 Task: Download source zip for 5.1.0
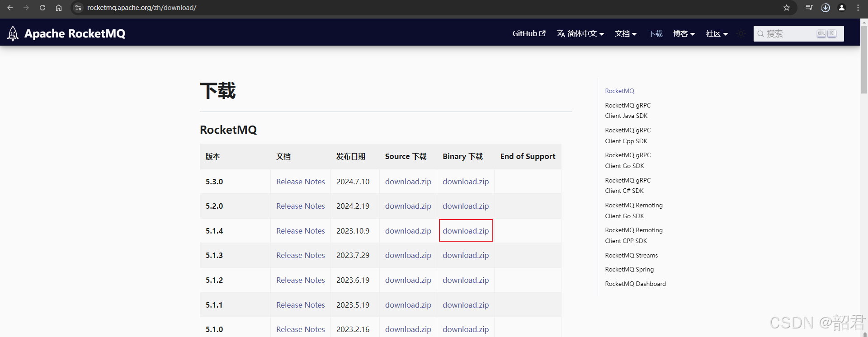coord(408,329)
